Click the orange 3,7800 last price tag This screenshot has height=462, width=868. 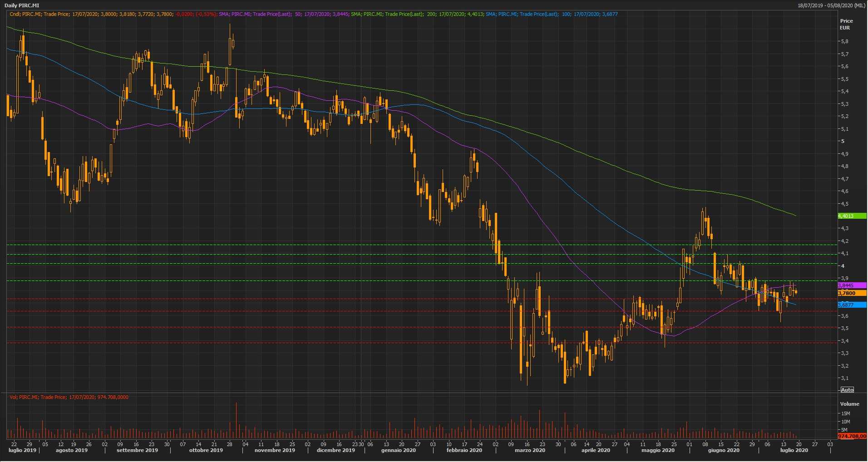(852, 294)
